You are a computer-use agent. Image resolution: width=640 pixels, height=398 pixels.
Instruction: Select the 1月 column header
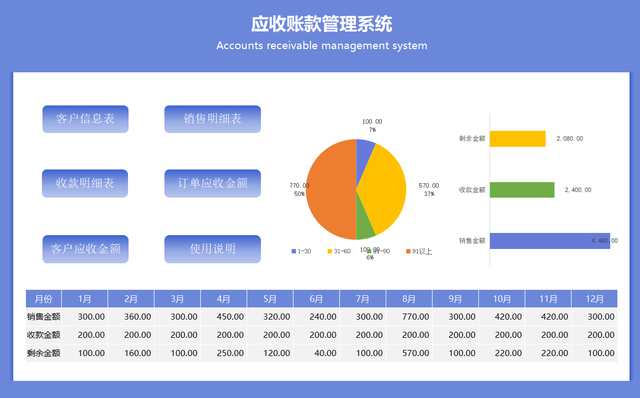tap(84, 299)
